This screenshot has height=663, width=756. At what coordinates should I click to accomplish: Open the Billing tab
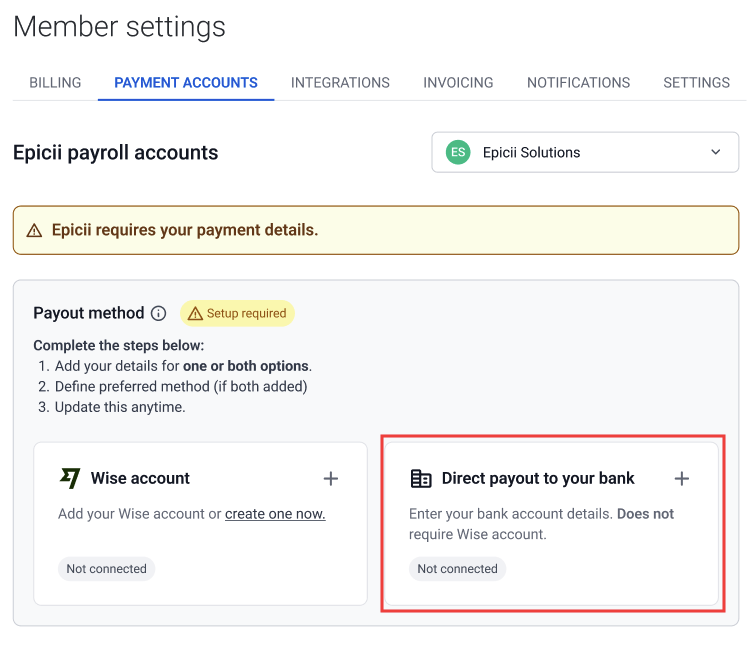55,82
